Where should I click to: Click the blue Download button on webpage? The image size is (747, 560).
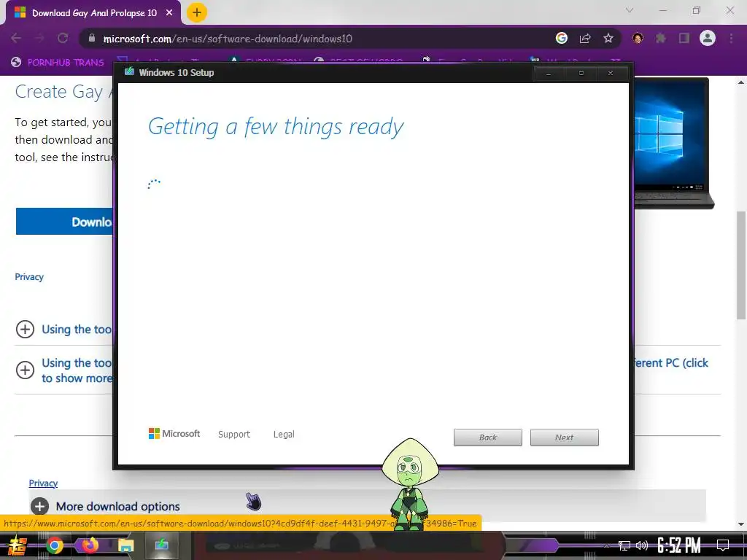point(64,222)
